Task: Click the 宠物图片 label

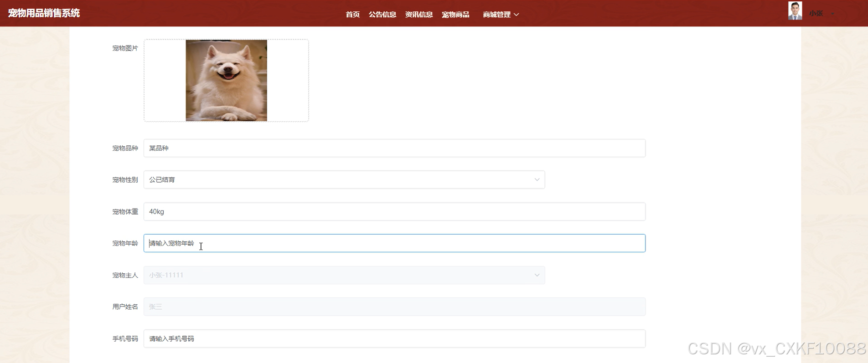Action: [125, 48]
